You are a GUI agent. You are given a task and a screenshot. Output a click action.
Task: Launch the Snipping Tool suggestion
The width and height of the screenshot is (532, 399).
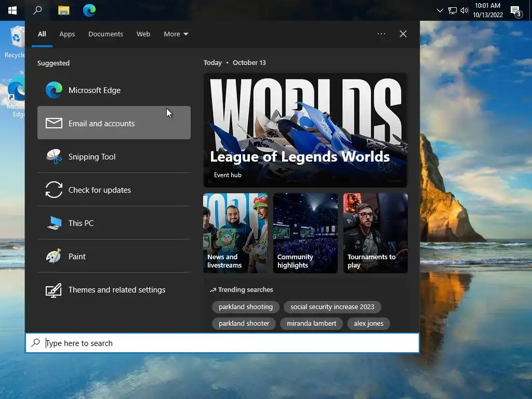tap(114, 156)
